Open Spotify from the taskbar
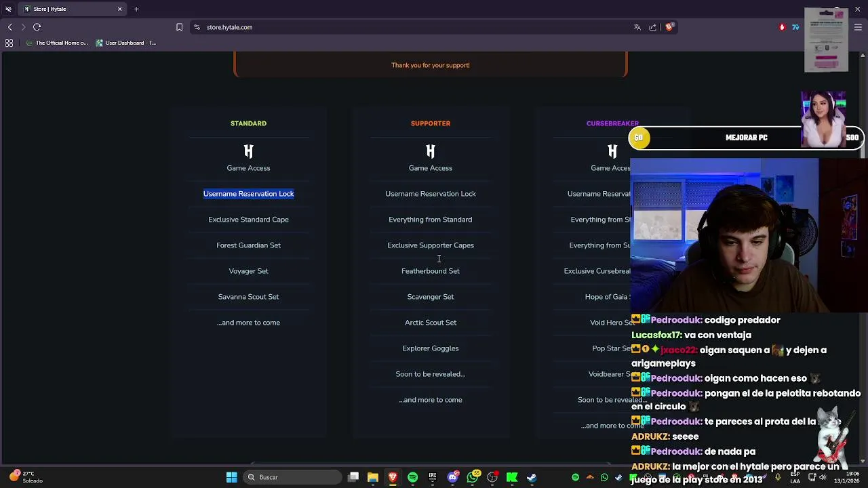 [x=412, y=477]
